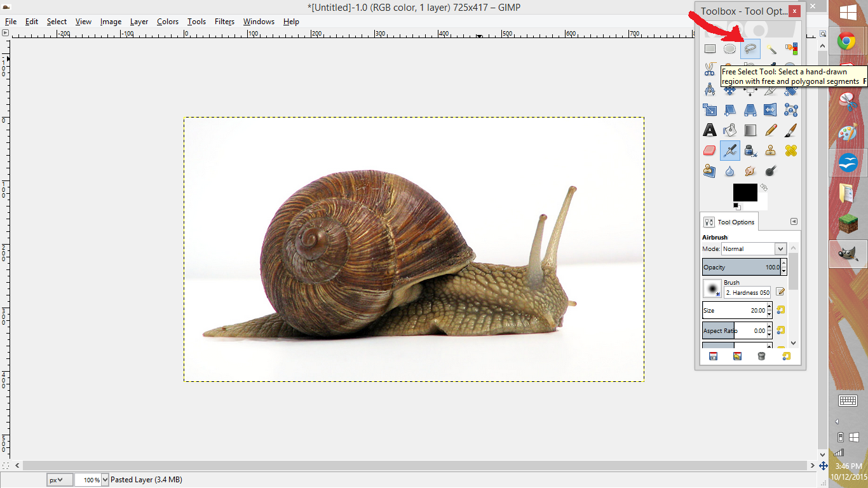
Task: Activate the Shear tool
Action: [730, 110]
